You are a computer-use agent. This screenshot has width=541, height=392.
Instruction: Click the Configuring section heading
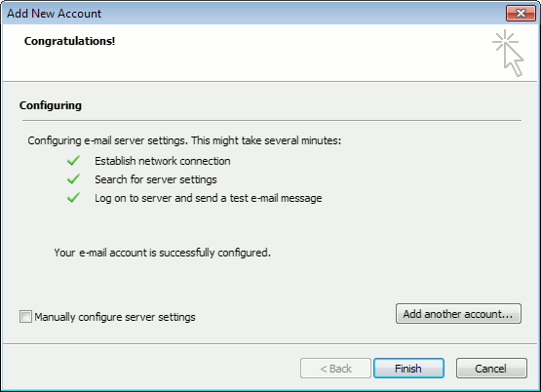click(x=51, y=105)
